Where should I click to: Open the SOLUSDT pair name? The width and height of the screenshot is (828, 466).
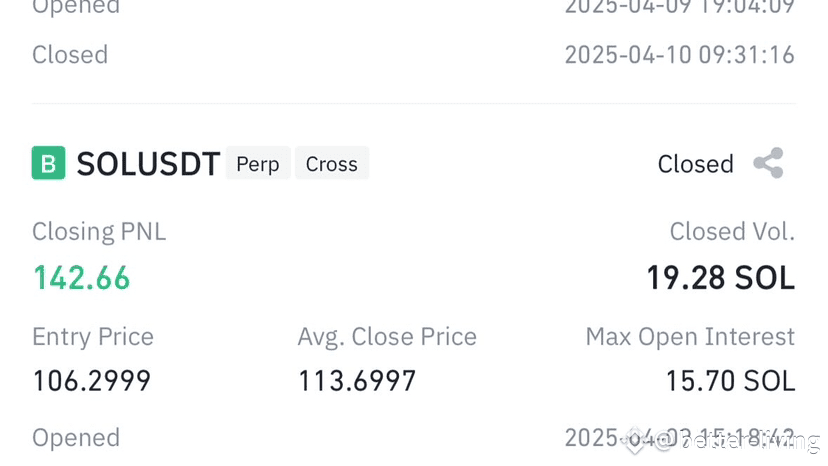[148, 164]
